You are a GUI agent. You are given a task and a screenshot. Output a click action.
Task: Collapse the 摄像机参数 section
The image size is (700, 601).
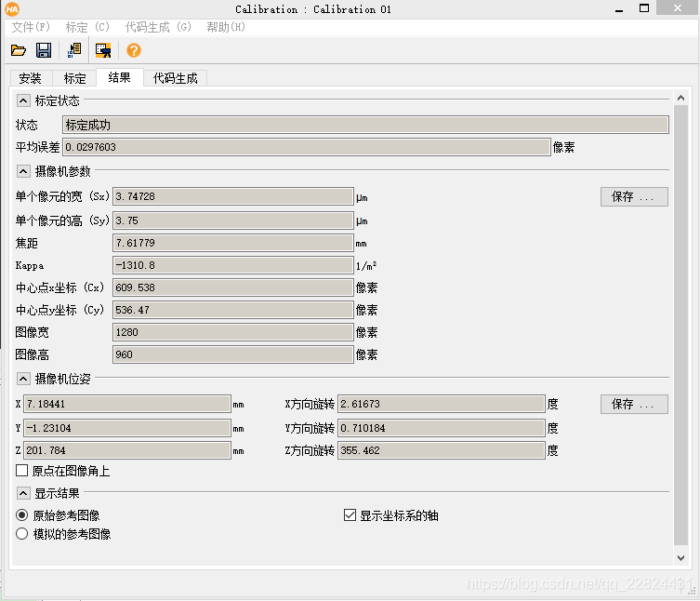23,171
